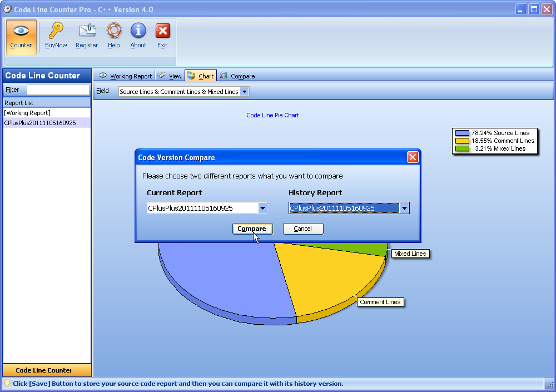Switch to the Compare tab
This screenshot has width=556, height=392.
click(x=237, y=76)
